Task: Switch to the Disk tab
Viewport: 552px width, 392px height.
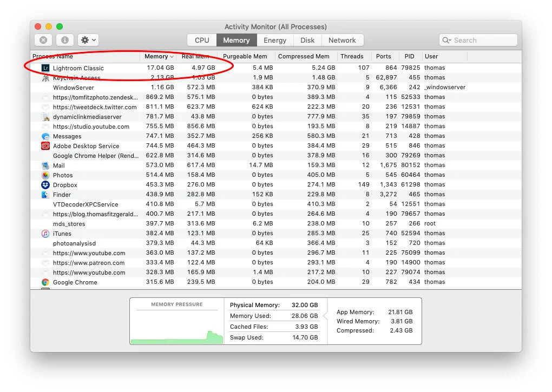Action: click(x=307, y=40)
